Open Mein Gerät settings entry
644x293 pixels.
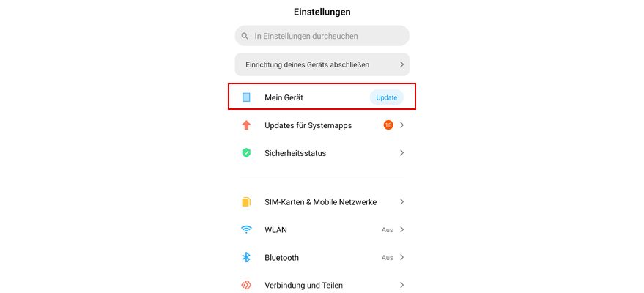pyautogui.click(x=284, y=97)
